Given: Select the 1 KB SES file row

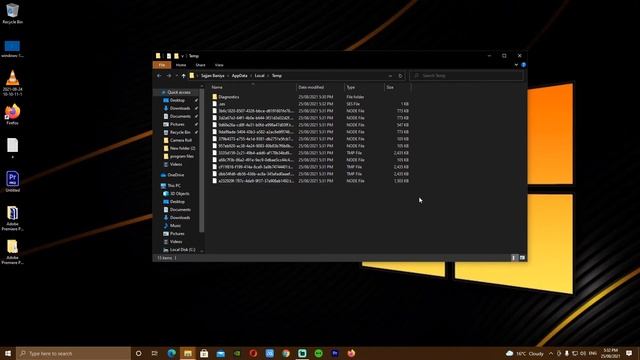Looking at the screenshot, I should [310, 104].
